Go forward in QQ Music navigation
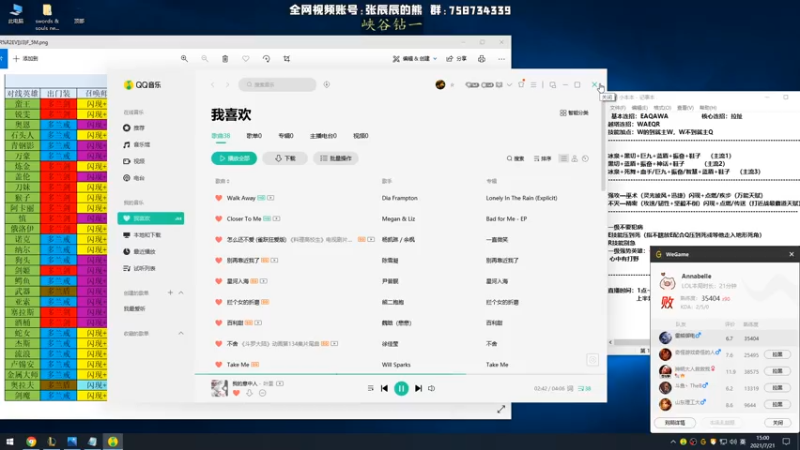The height and width of the screenshot is (450, 800). 228,85
